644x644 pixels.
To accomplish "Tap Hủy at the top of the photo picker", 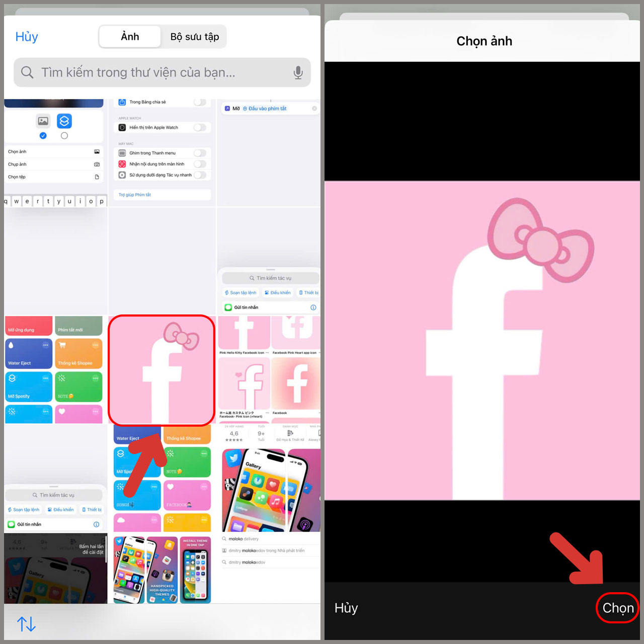I will tap(27, 37).
